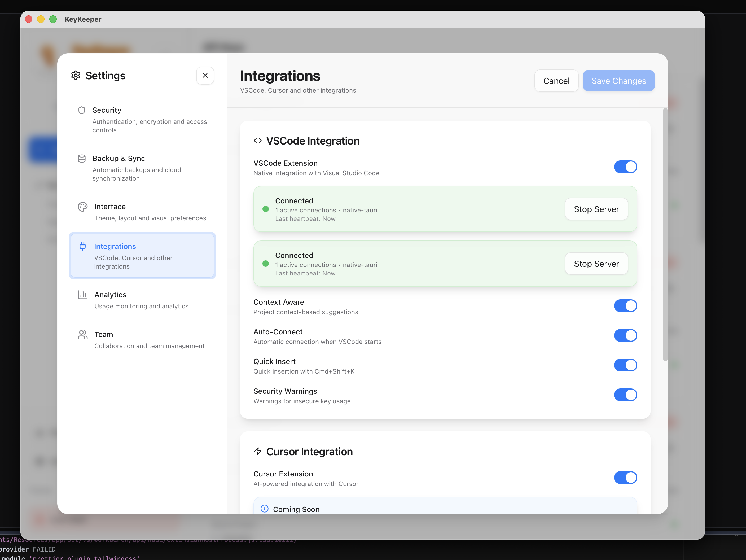Screen dimensions: 746x560
Task: Click the Interface palette icon
Action: 83,207
